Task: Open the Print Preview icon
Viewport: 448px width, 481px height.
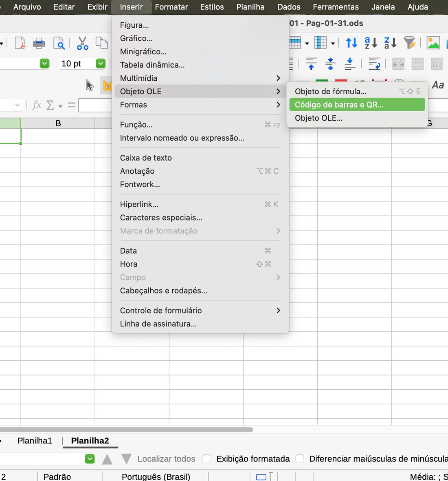Action: tap(59, 43)
